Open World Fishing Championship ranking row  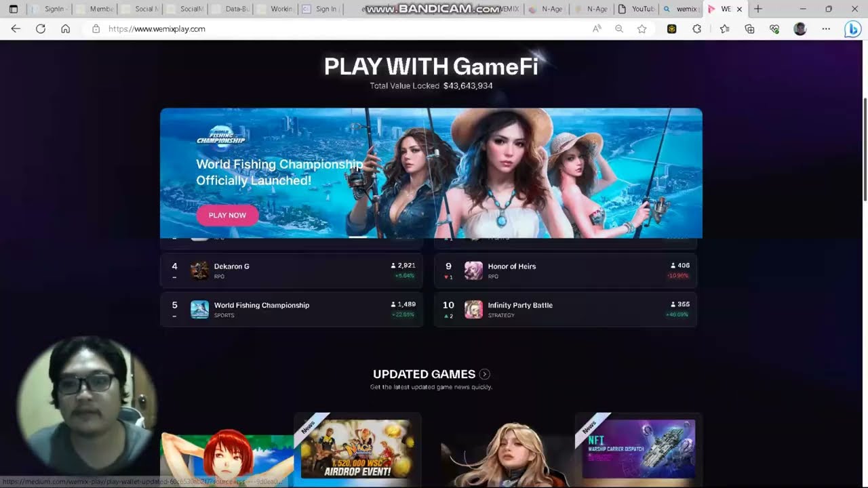[292, 309]
